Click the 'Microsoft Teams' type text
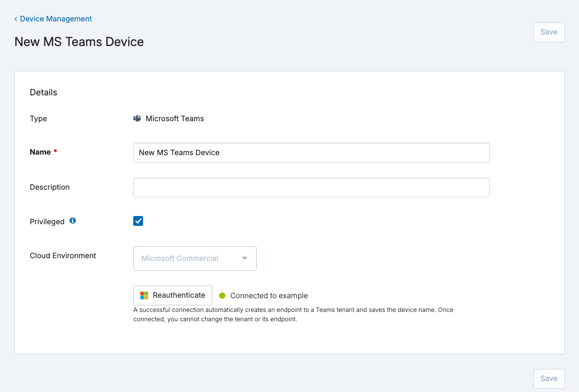Image resolution: width=579 pixels, height=392 pixels. pyautogui.click(x=175, y=118)
